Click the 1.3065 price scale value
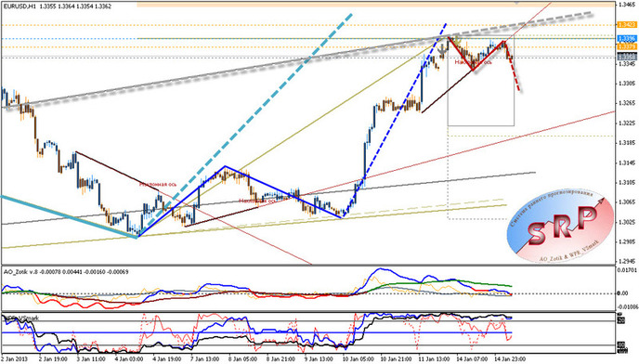The image size is (639, 364). tap(627, 202)
